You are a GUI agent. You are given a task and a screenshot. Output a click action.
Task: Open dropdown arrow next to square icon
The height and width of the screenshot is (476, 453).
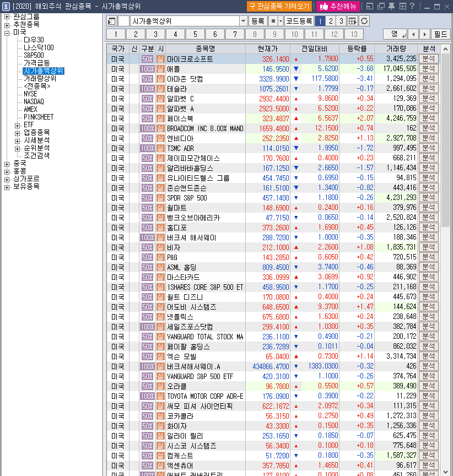(x=281, y=21)
